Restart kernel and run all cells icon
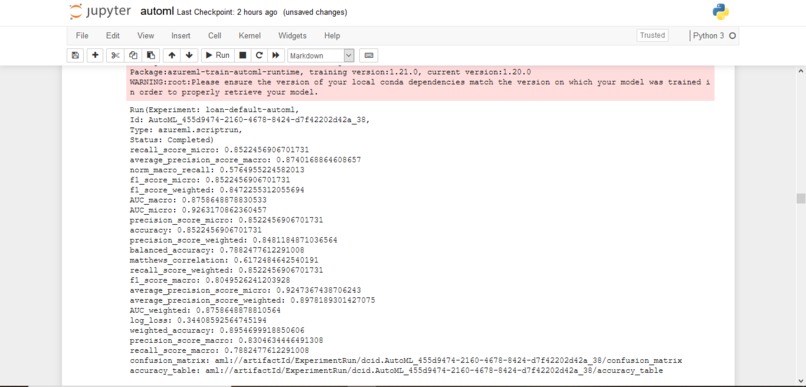 click(276, 55)
